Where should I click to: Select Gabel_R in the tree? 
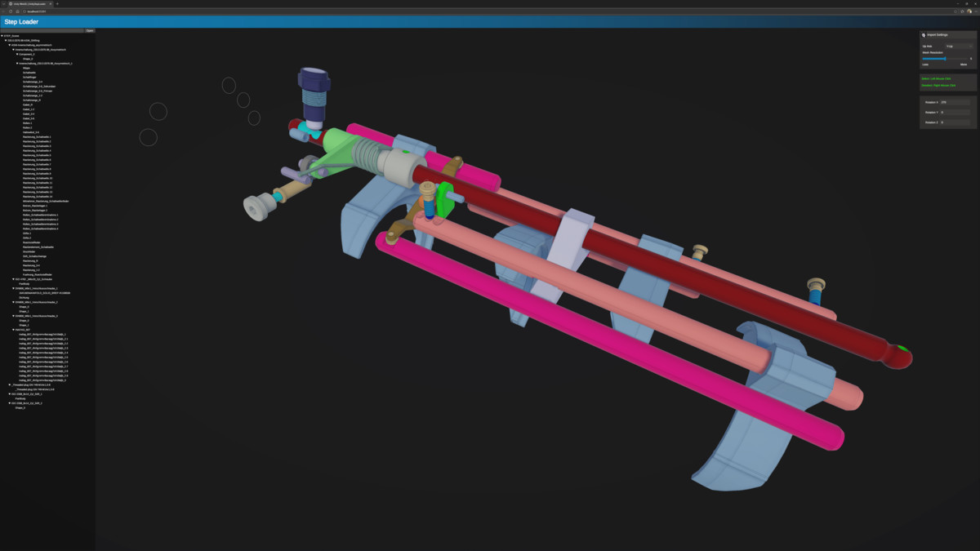pyautogui.click(x=28, y=104)
